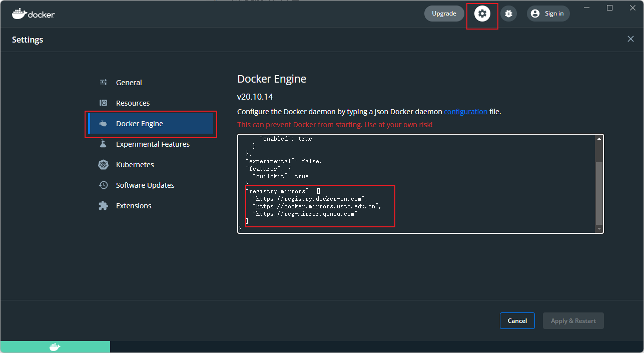
Task: Follow the configuration hyperlink
Action: 465,112
